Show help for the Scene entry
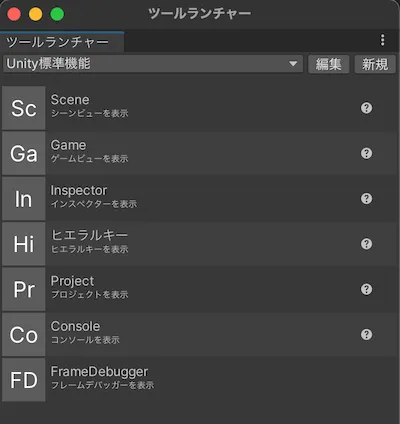 click(366, 108)
